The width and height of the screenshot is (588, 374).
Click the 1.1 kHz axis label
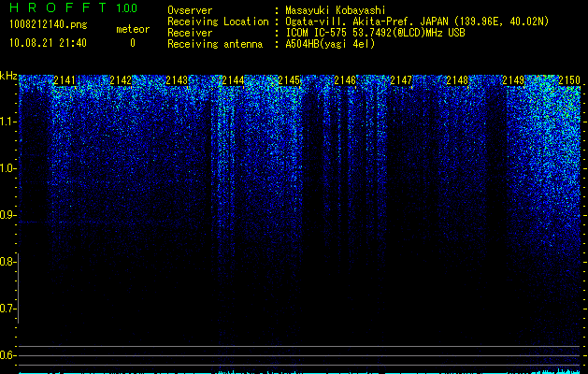(7, 122)
